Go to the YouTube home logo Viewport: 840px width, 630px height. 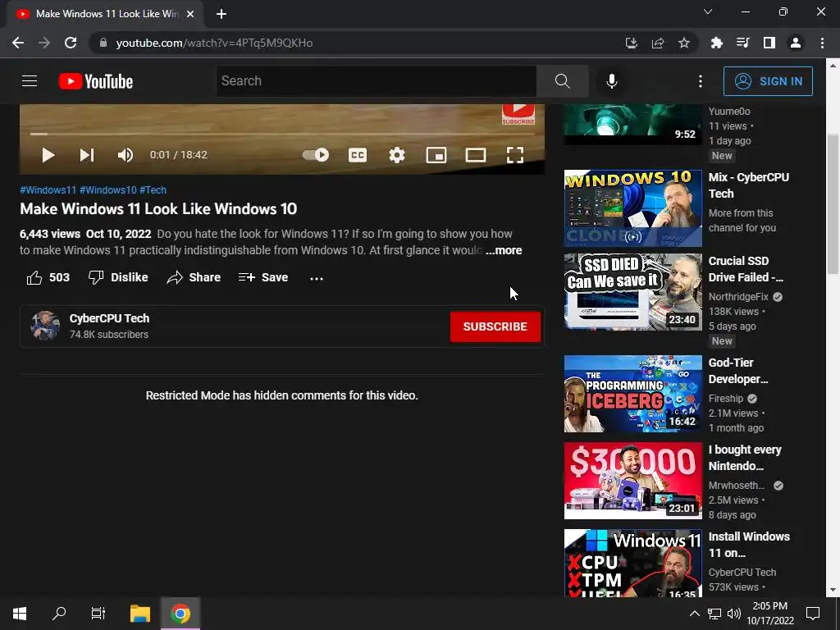click(x=96, y=81)
